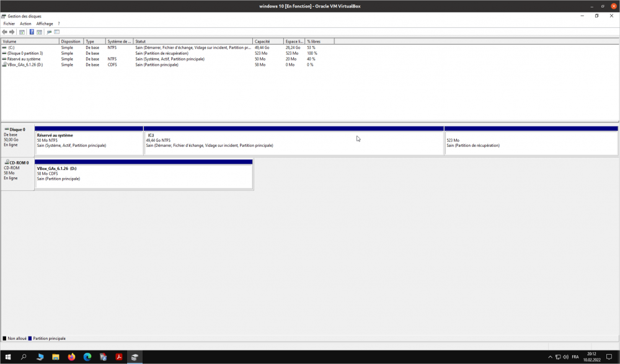Select the (C:) volume row in list
This screenshot has height=364, width=620.
click(x=168, y=48)
